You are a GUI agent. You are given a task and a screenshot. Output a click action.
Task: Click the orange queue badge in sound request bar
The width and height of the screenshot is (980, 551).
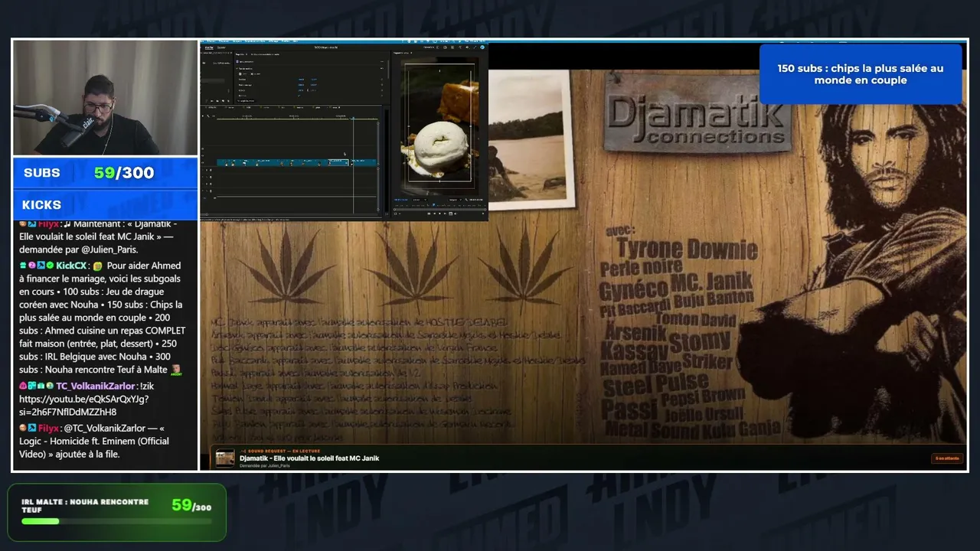pos(946,458)
